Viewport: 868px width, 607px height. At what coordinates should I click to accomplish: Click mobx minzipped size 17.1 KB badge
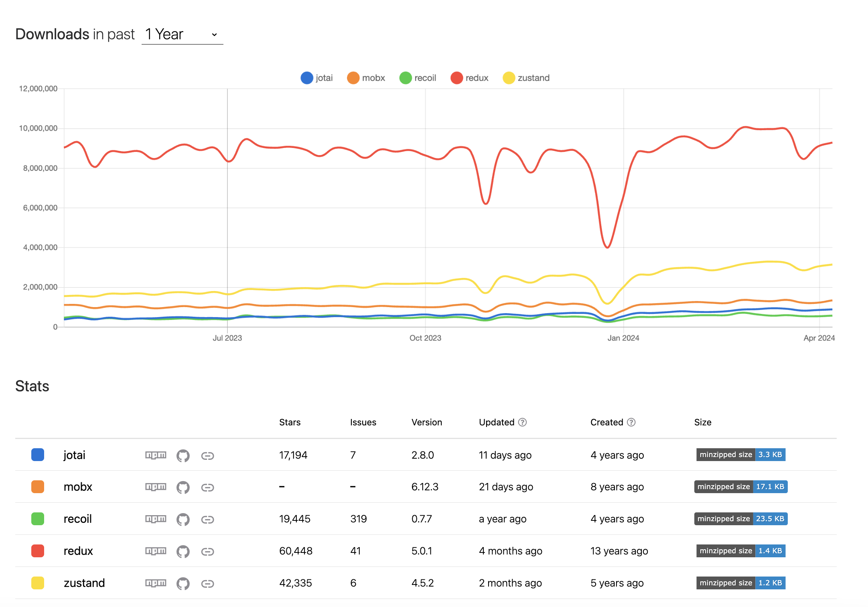pyautogui.click(x=741, y=487)
